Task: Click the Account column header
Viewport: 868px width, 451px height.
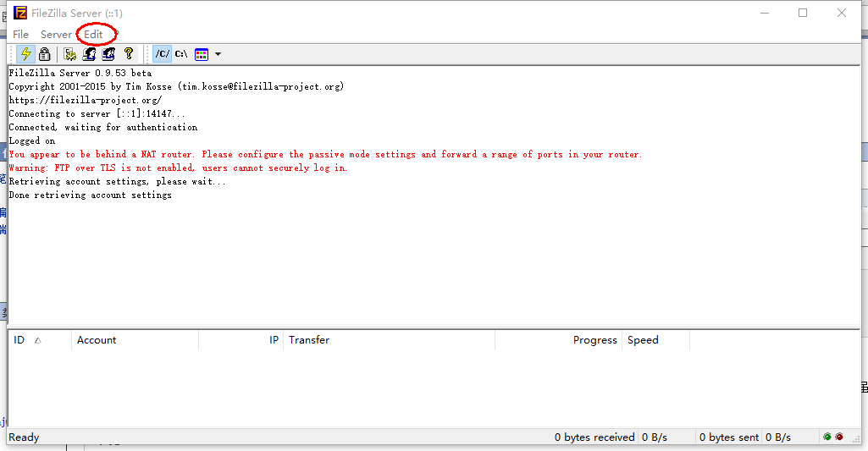Action: coord(135,340)
